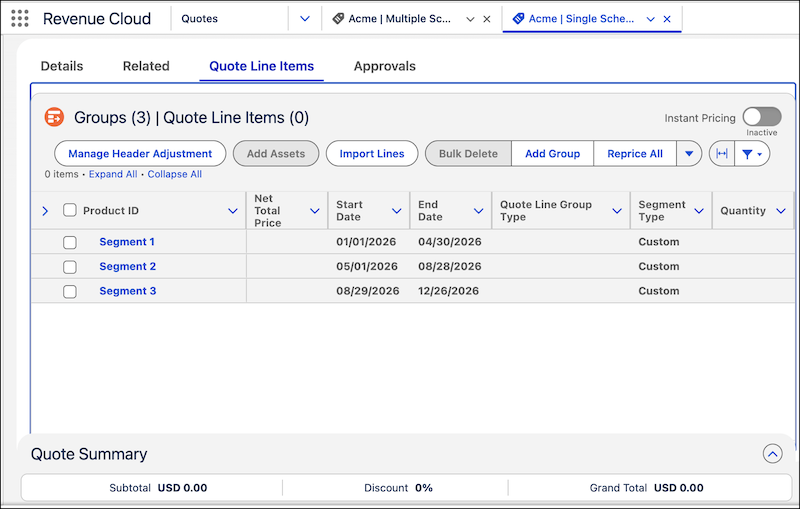Open Product ID column menu
800x509 pixels.
click(233, 211)
